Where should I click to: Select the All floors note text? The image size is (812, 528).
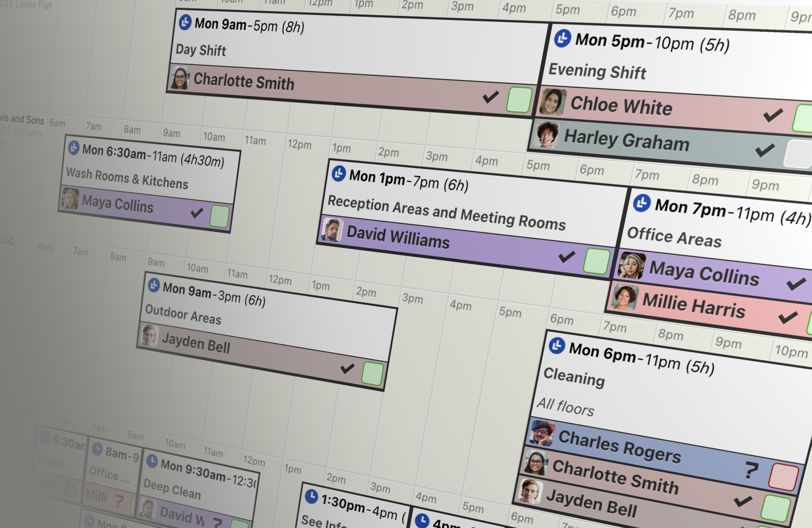(566, 407)
